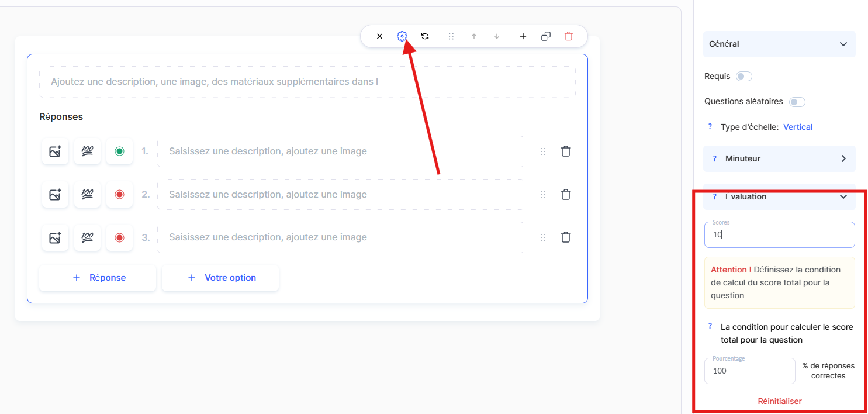Screen dimensions: 868x414
Task: Mark answer 2 as correct
Action: (120, 195)
